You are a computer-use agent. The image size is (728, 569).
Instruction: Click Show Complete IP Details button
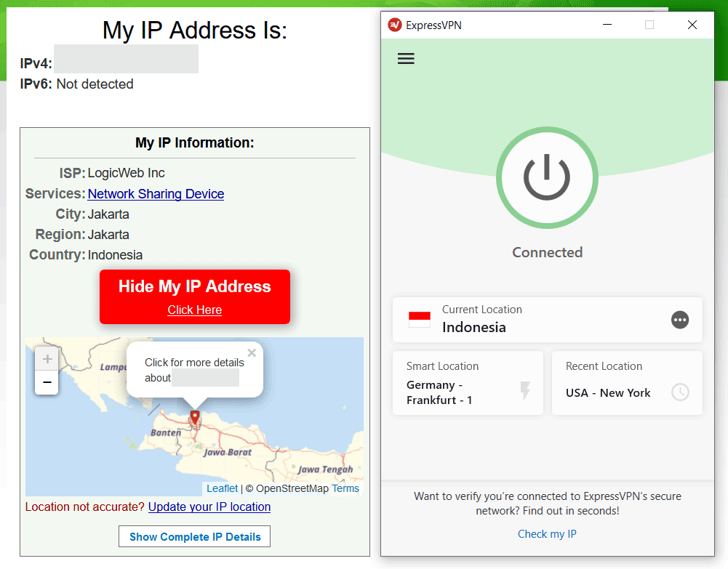(x=194, y=536)
